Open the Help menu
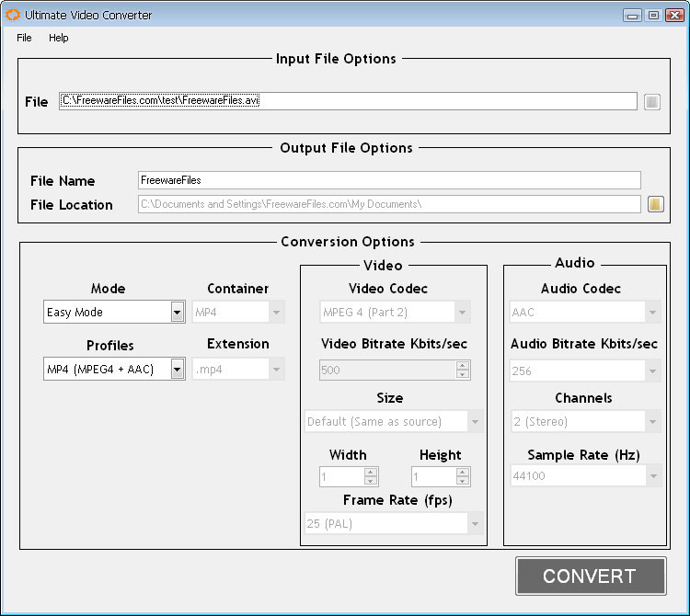 click(59, 38)
